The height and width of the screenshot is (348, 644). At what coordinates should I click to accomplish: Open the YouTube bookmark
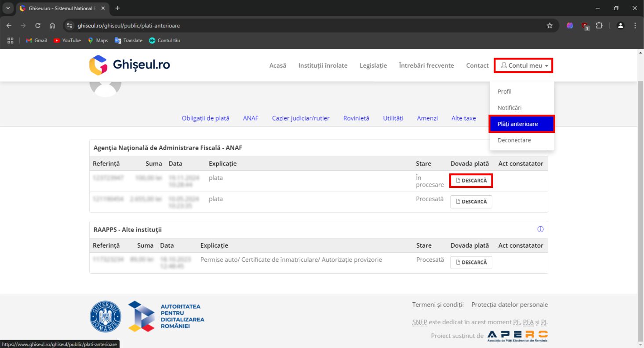coord(67,40)
